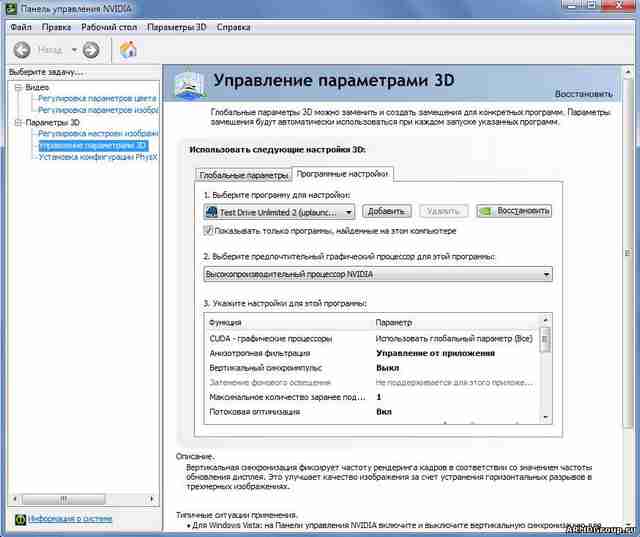Select Управление параметрами 3D tree item

click(x=93, y=145)
